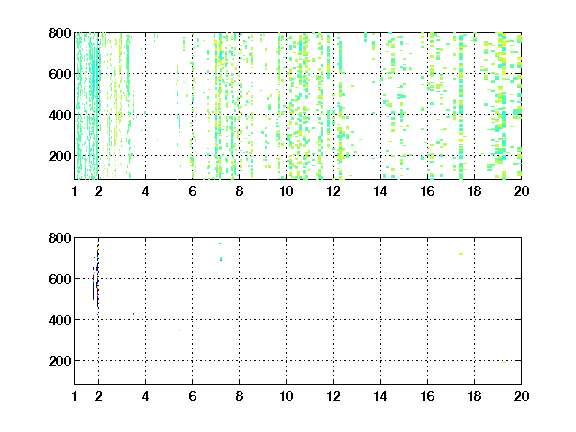Viewport: 576px width, 432px height.
Task: Select the 20 x-axis label on lower plot
Action: click(x=521, y=396)
